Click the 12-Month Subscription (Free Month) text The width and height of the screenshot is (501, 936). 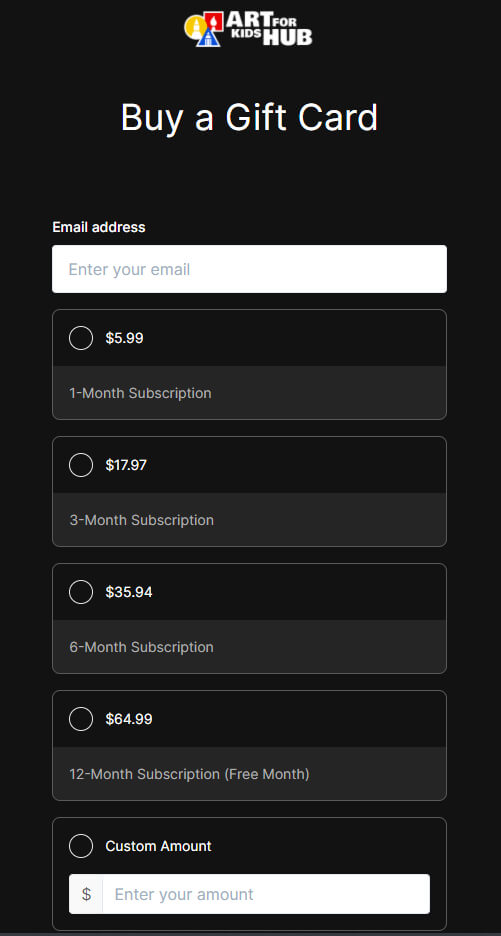pos(189,774)
